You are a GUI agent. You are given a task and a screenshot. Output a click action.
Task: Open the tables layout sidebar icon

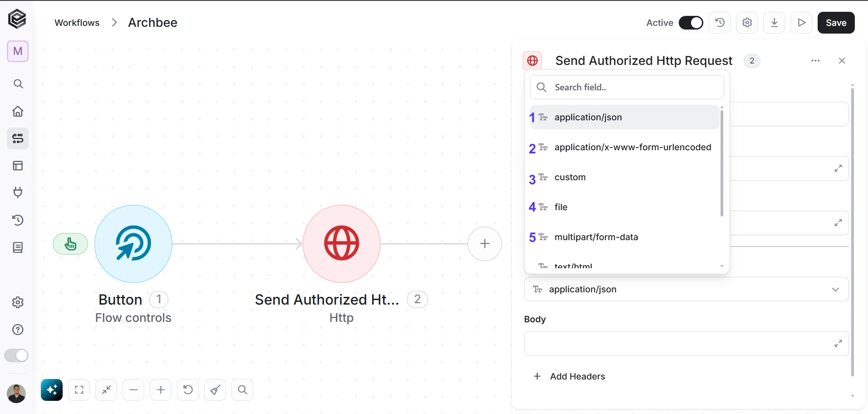[18, 166]
